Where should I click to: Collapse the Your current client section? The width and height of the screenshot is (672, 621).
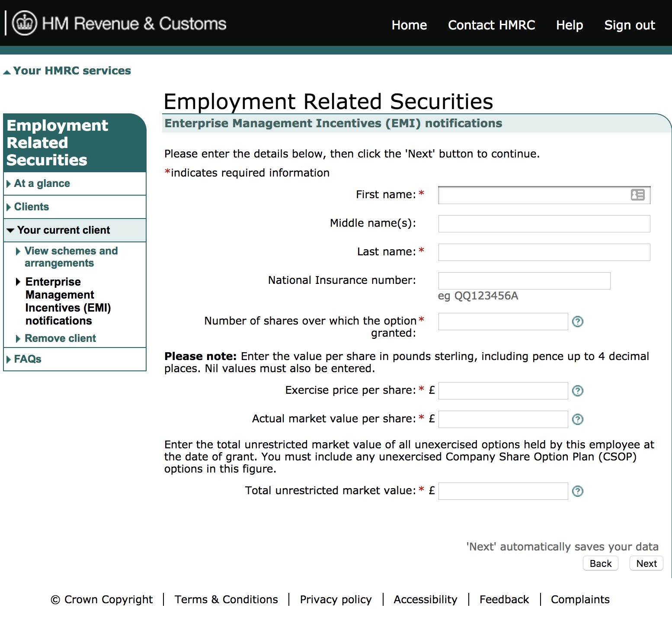(x=64, y=230)
